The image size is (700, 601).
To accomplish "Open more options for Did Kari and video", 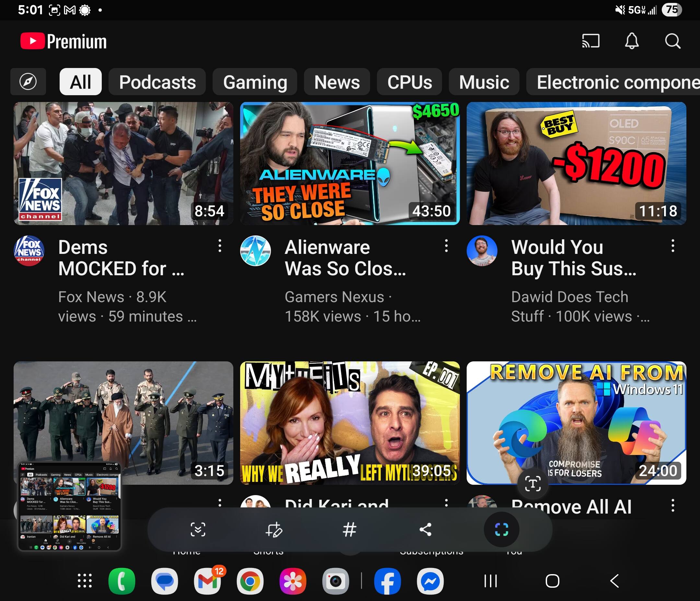I will point(446,503).
